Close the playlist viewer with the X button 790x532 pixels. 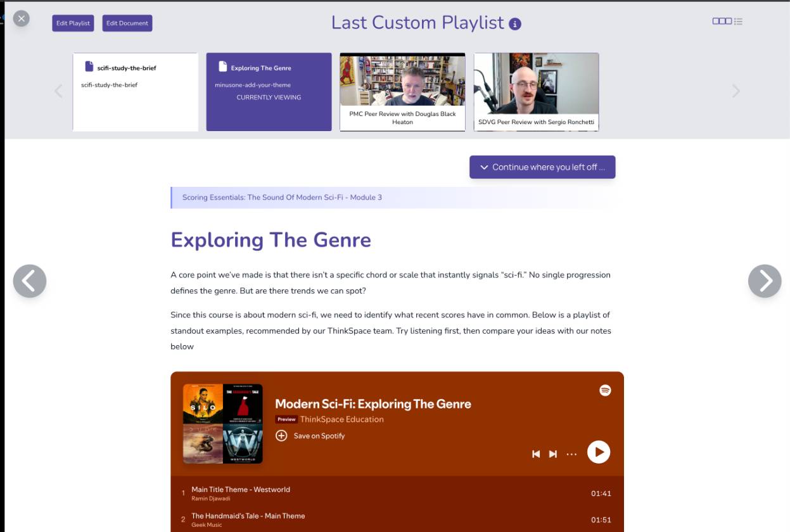(22, 18)
